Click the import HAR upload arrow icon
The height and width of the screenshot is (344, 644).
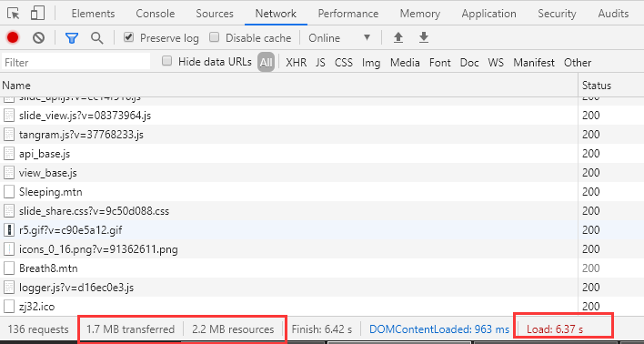(398, 38)
